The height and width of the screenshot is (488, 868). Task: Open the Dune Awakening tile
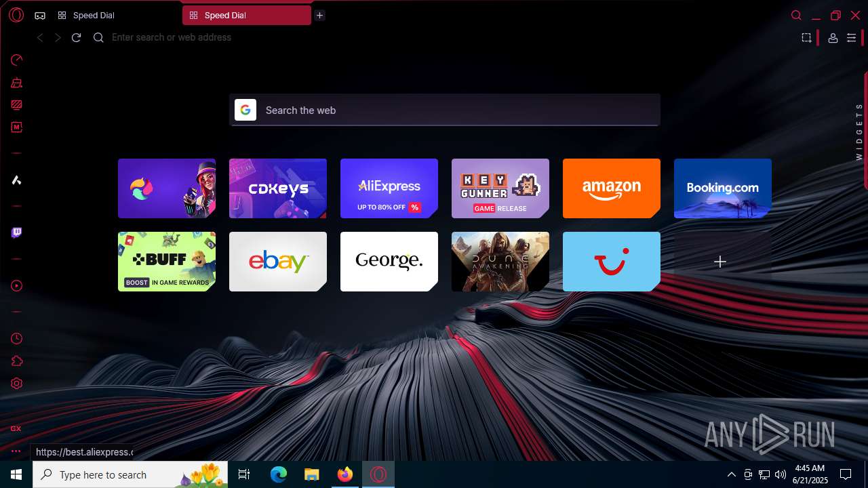click(500, 262)
